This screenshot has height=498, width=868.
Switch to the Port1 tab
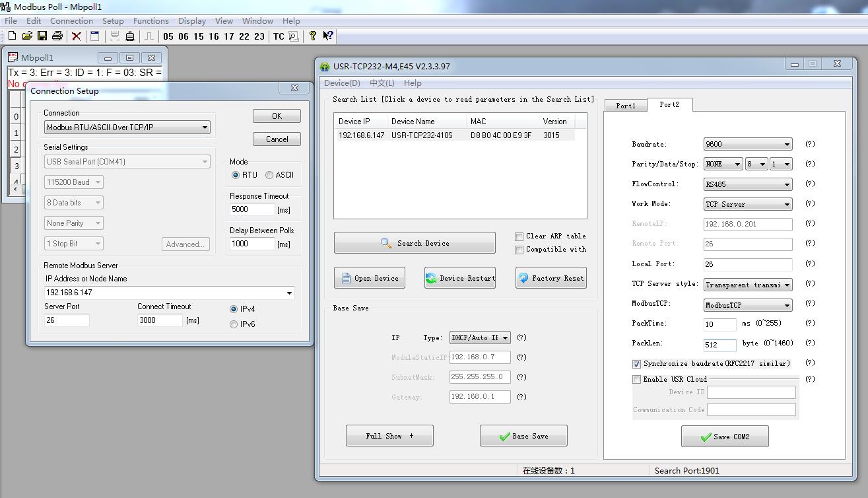[626, 106]
